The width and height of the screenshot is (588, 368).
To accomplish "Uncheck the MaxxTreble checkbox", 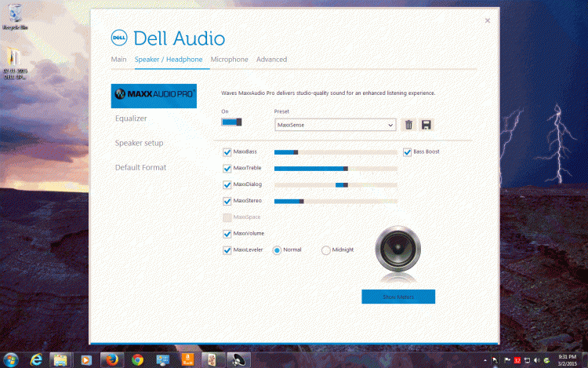I will tap(227, 169).
